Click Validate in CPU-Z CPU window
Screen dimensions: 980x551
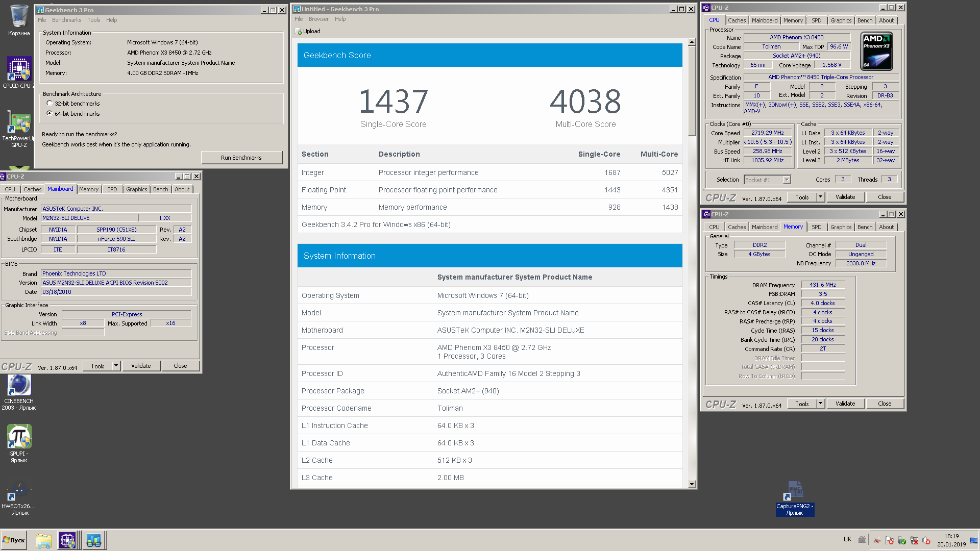(x=845, y=197)
